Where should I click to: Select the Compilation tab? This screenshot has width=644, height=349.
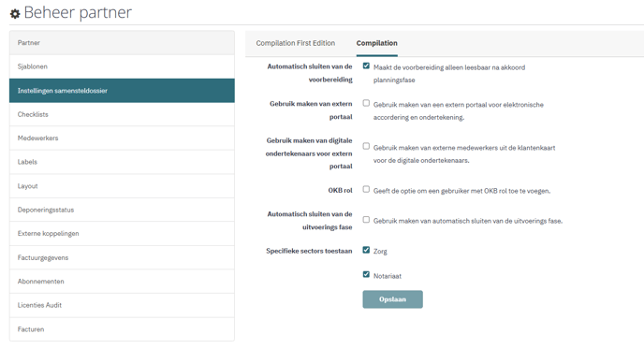(376, 43)
